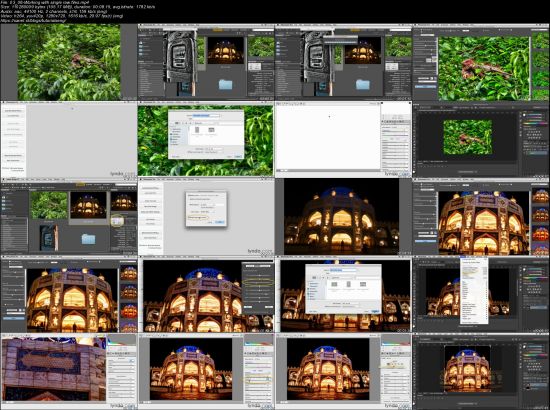Screen dimensions: 550x410
Task: Click the yellow-circled slider in the HDR panel
Action: (259, 282)
